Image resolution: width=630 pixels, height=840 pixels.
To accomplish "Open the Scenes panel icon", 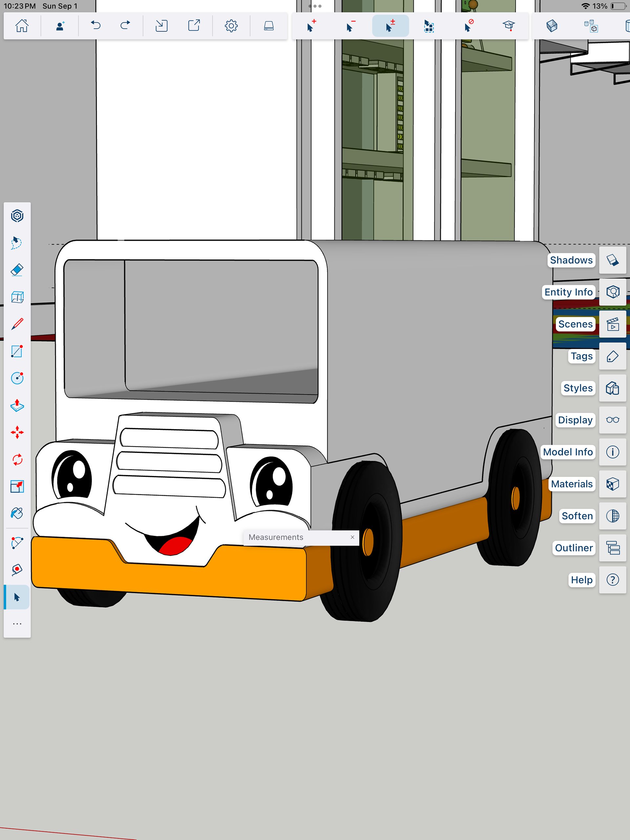I will point(613,324).
